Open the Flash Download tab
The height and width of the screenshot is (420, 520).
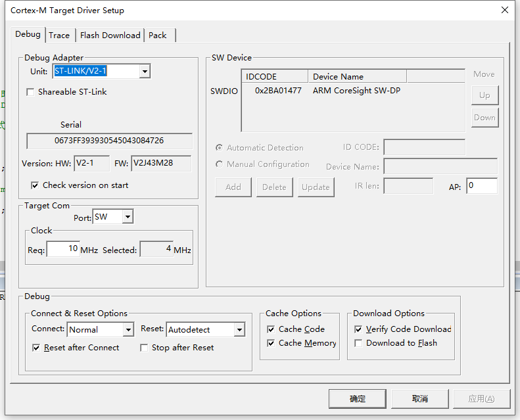pyautogui.click(x=110, y=35)
